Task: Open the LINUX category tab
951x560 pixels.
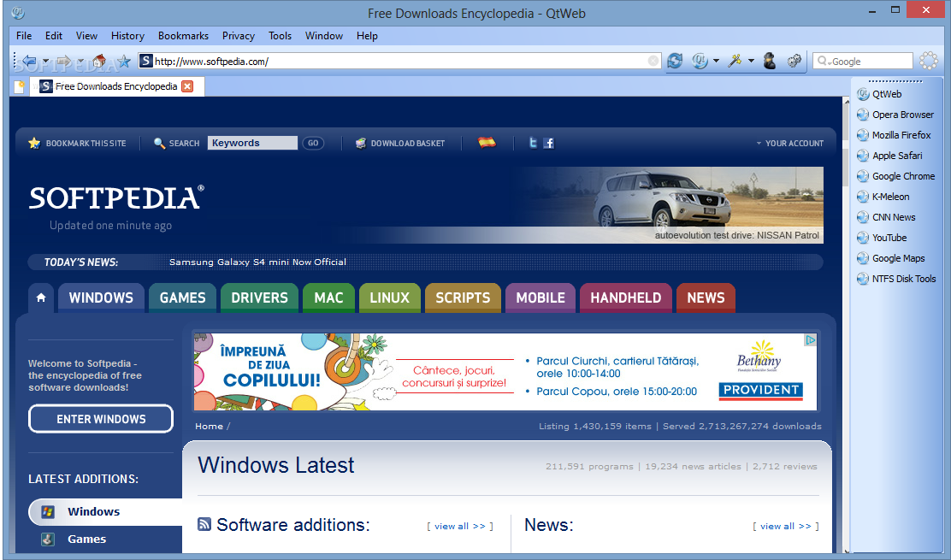Action: click(390, 298)
